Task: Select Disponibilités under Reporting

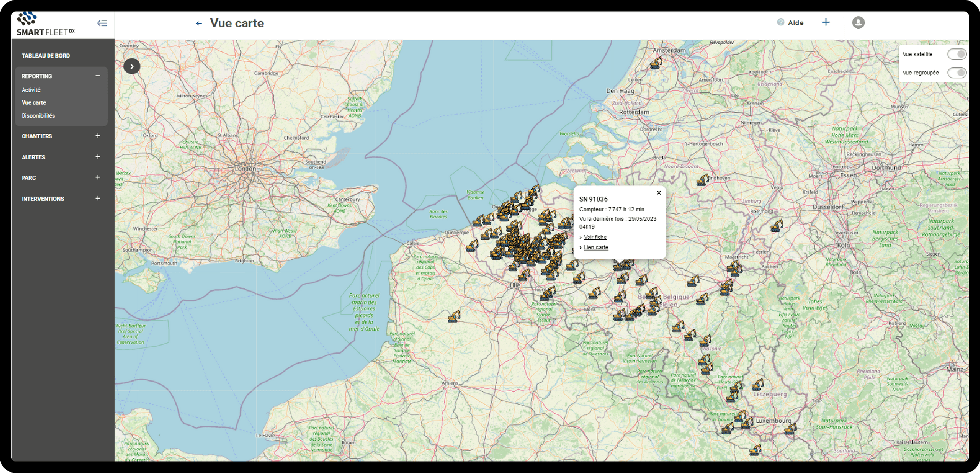Action: (x=37, y=116)
